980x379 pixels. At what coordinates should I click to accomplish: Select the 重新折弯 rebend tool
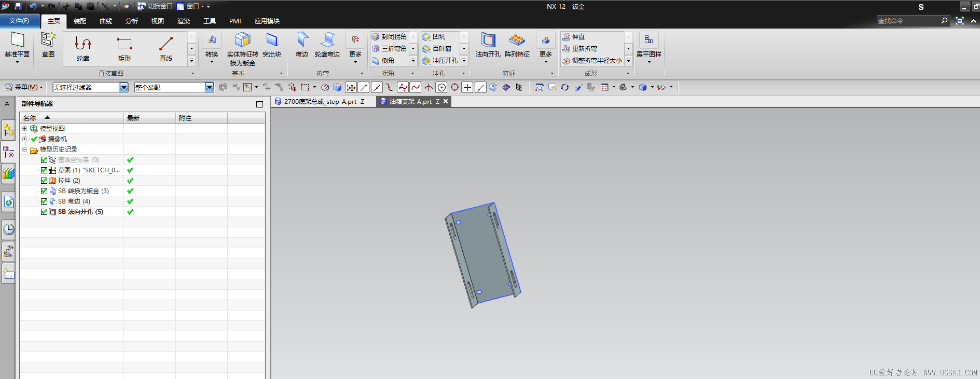(580, 49)
